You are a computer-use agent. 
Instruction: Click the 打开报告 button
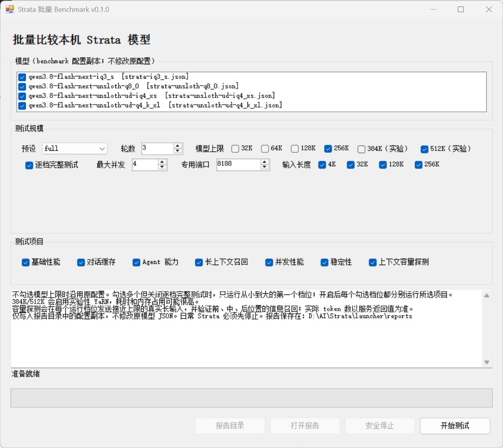[x=305, y=426]
